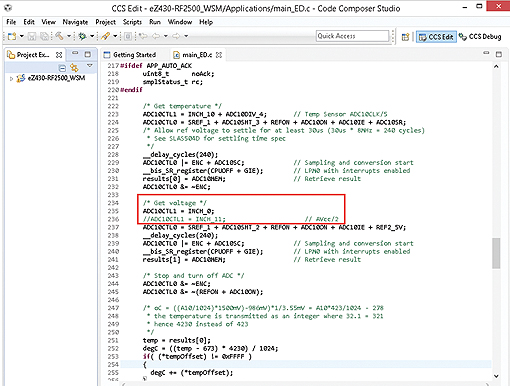Maximize the editor area

499,54
